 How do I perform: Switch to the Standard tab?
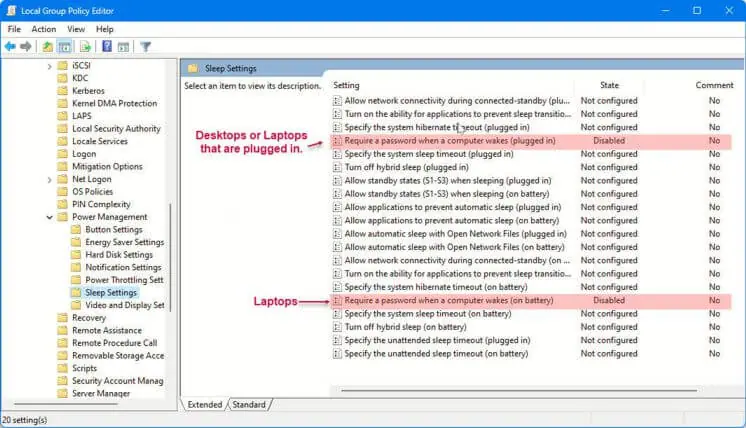[249, 405]
